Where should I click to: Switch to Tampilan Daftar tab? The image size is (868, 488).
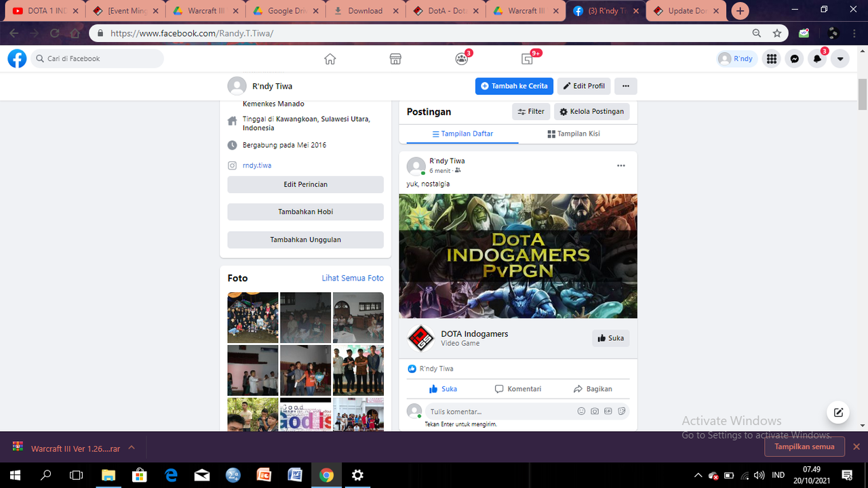[x=462, y=134]
